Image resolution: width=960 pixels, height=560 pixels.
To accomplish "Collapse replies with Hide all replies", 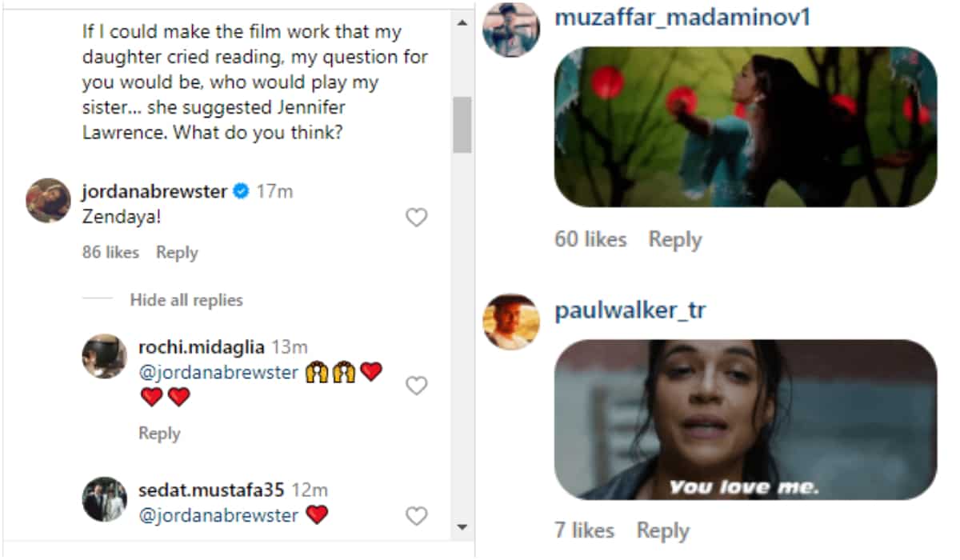I will [186, 300].
